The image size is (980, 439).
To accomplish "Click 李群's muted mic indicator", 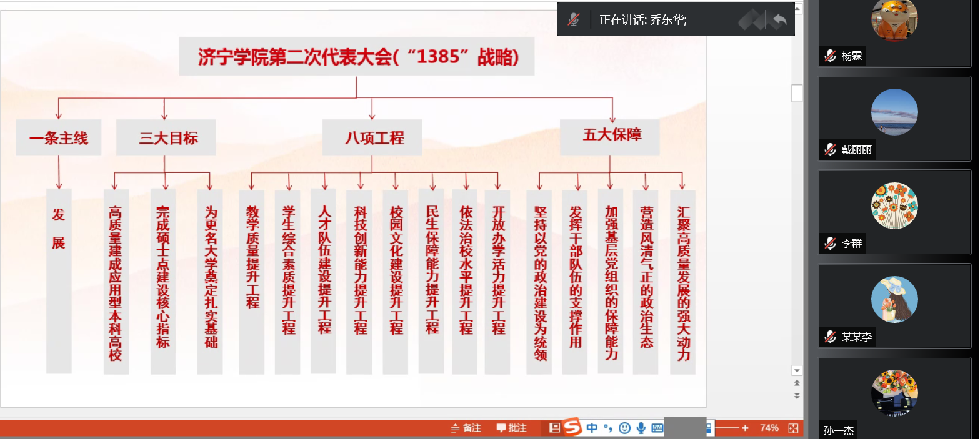I will (x=830, y=243).
